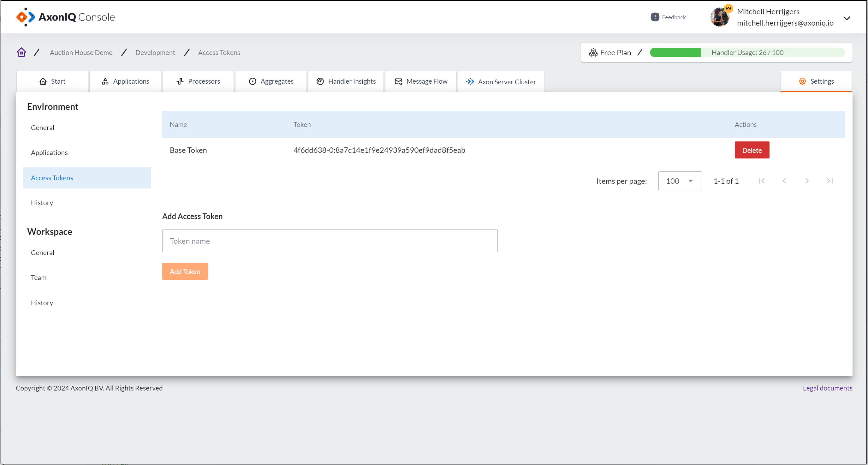Go to first page of tokens
This screenshot has height=465, width=868.
[x=762, y=181]
